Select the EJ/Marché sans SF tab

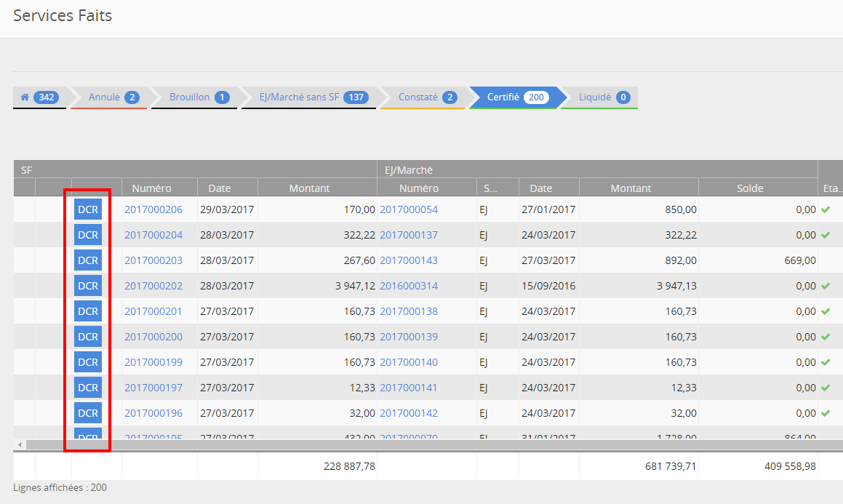point(313,97)
